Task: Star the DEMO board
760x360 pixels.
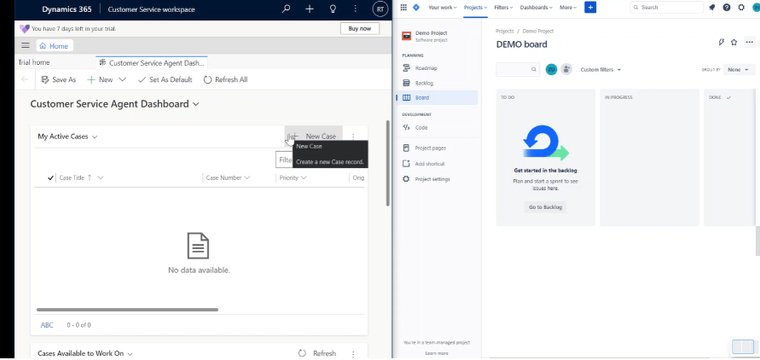Action: (734, 42)
